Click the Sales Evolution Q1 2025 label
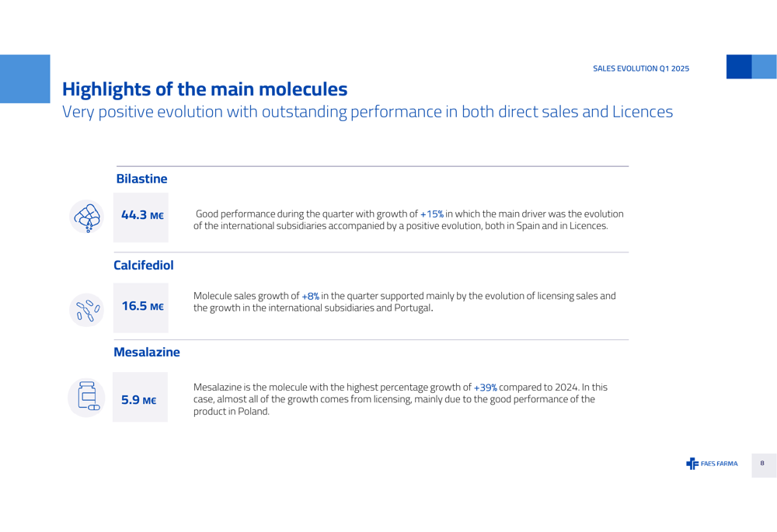777x532 pixels. [x=641, y=68]
